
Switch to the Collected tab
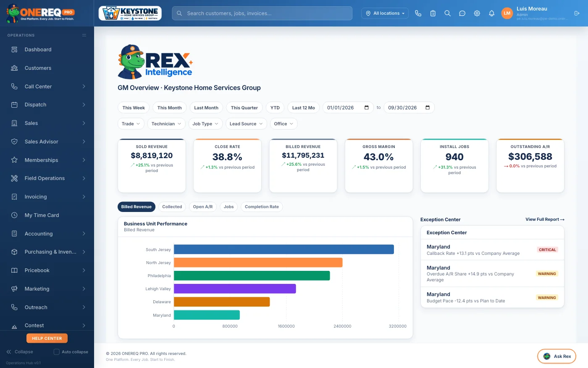[172, 207]
